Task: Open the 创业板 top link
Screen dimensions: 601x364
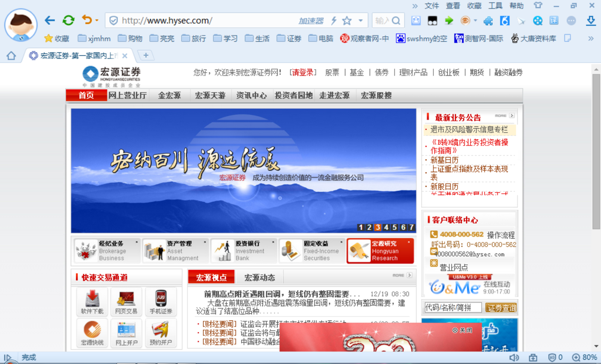Action: [448, 72]
